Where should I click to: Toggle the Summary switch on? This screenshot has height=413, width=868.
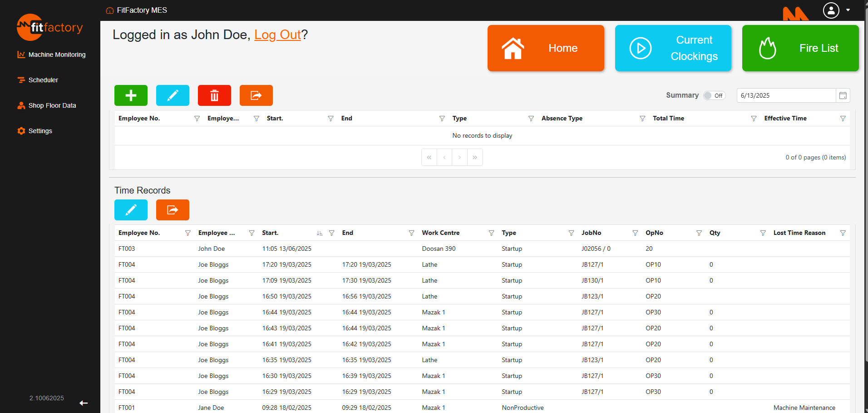714,95
